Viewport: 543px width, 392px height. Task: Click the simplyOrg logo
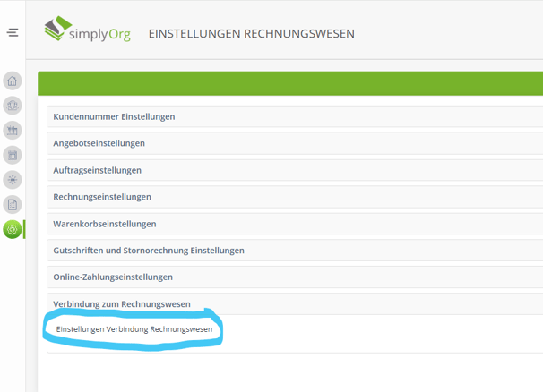click(x=87, y=32)
